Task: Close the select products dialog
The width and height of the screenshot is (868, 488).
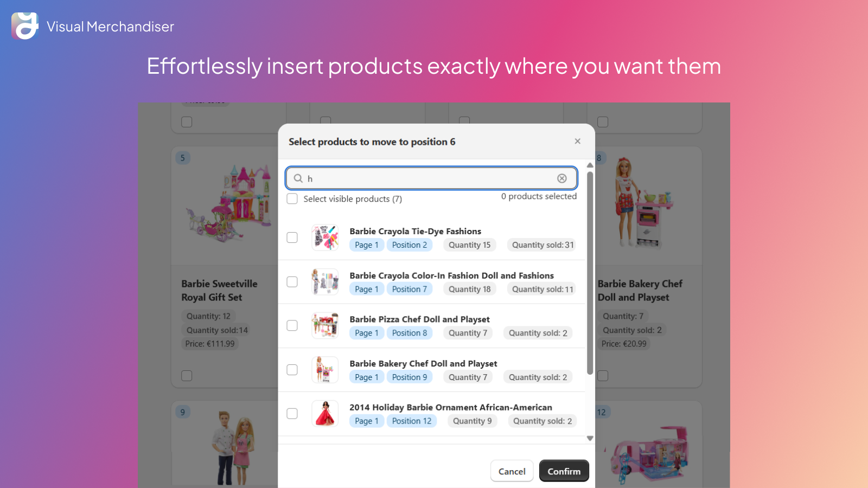Action: (577, 141)
